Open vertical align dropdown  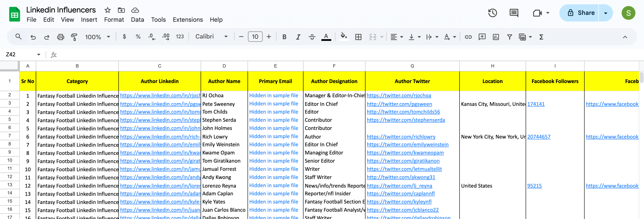click(x=415, y=37)
